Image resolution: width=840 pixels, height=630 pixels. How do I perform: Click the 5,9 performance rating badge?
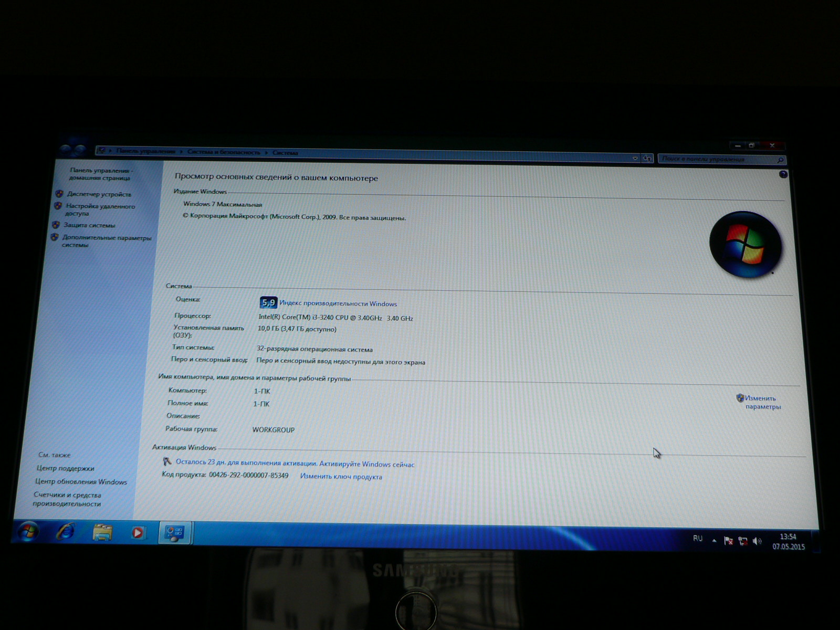(268, 303)
